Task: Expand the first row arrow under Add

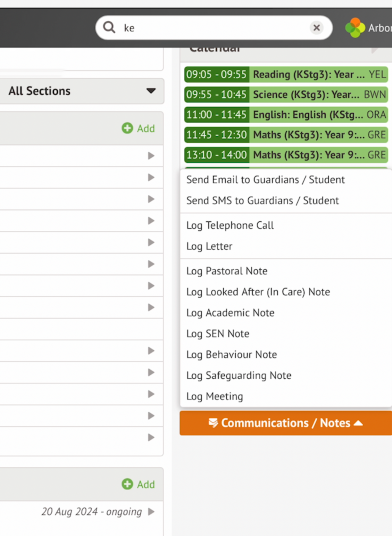Action: pyautogui.click(x=151, y=156)
